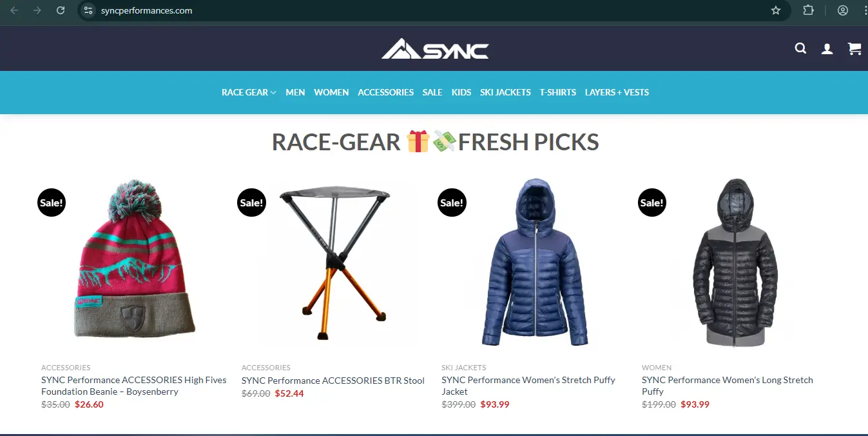Go to the SKI JACKETS menu item
Image resolution: width=868 pixels, height=436 pixels.
click(x=505, y=92)
